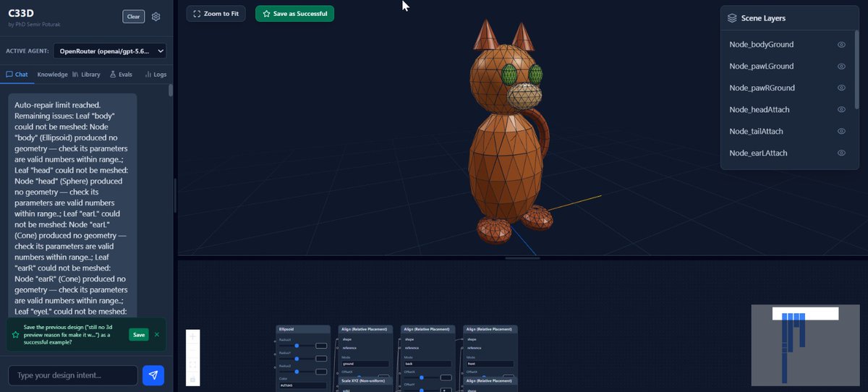Toggle visibility of Node_earLAttach
The image size is (868, 392).
tap(841, 153)
